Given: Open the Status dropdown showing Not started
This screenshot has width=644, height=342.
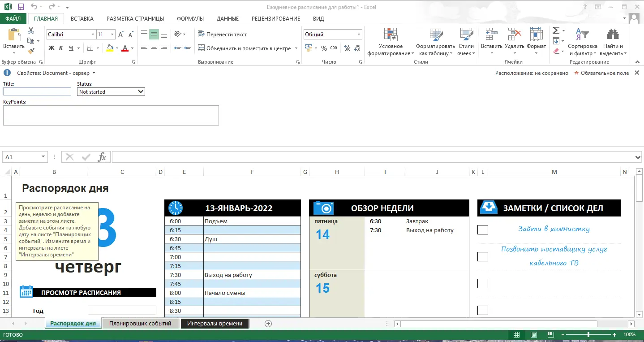Looking at the screenshot, I should (111, 91).
